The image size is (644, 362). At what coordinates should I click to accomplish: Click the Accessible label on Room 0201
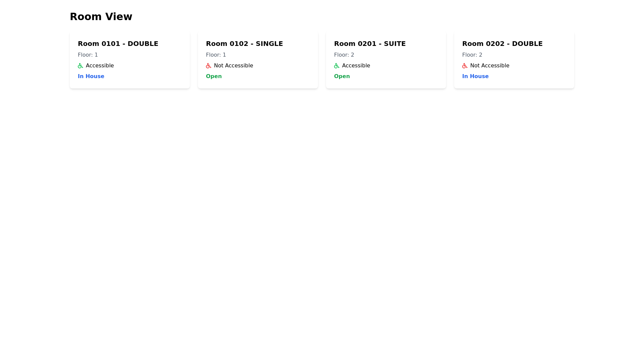[356, 66]
